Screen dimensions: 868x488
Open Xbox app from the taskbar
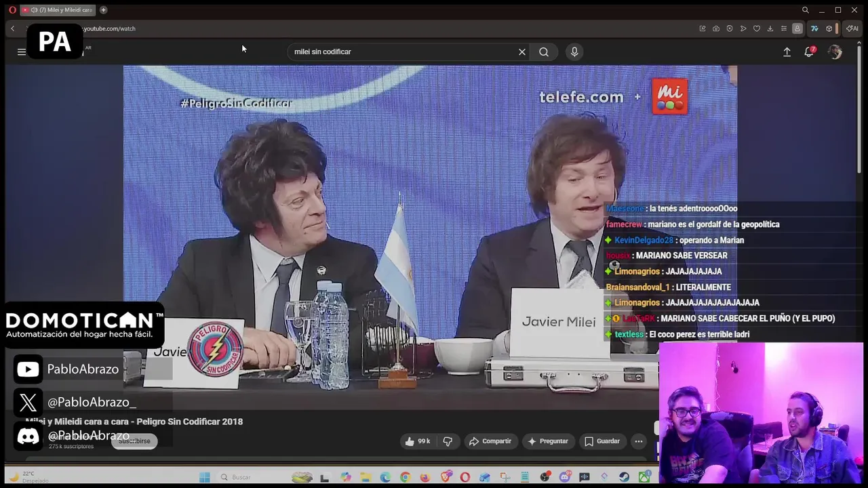[644, 477]
